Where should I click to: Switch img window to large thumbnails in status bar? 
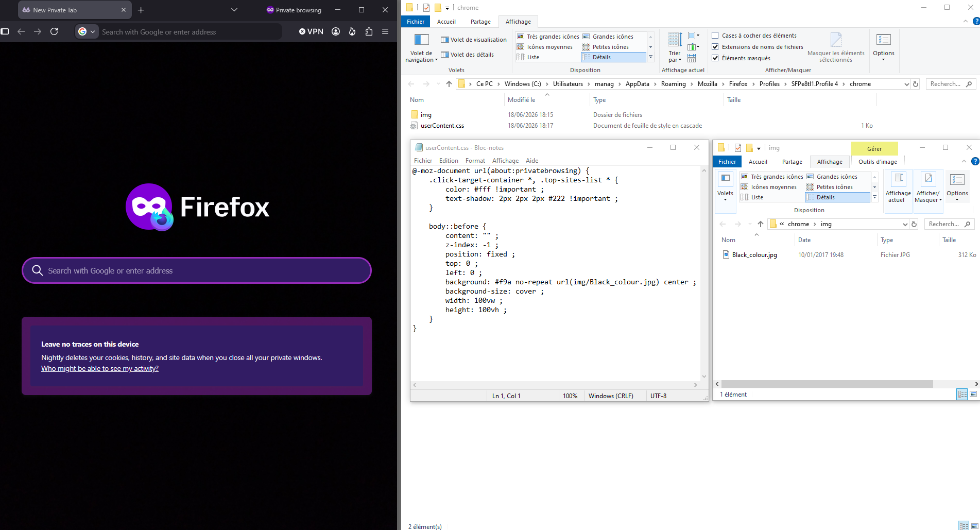click(x=973, y=394)
